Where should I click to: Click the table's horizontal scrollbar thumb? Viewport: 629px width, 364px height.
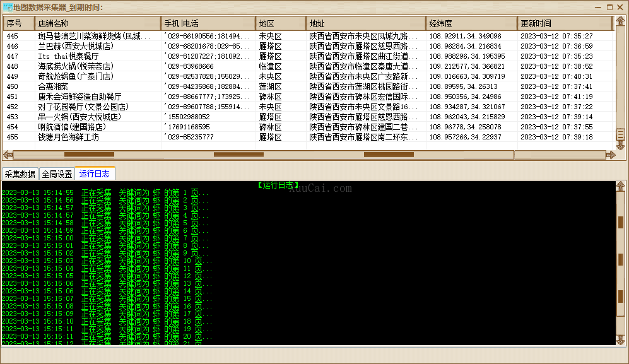pyautogui.click(x=238, y=155)
